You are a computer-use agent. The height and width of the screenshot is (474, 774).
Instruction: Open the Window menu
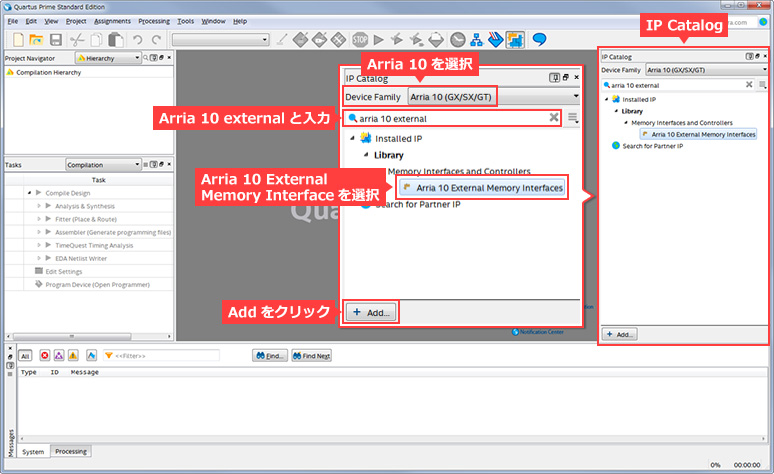(213, 21)
